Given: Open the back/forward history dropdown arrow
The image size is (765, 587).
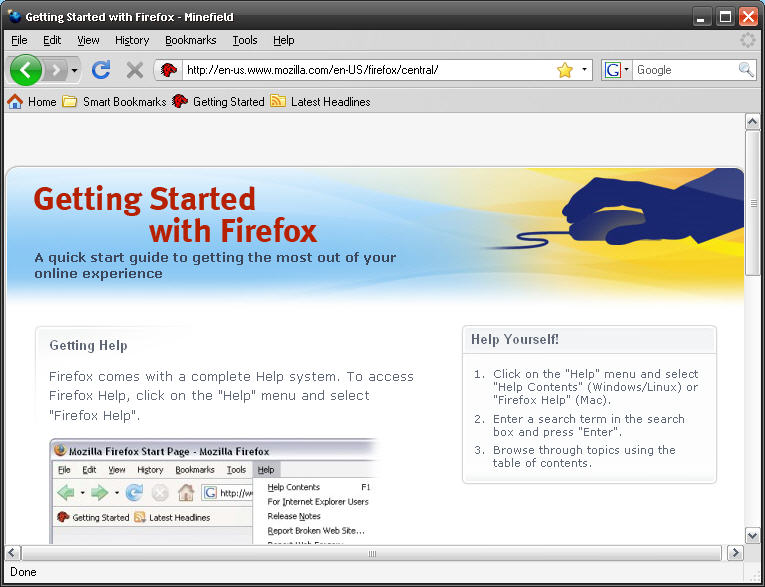Looking at the screenshot, I should click(x=75, y=70).
